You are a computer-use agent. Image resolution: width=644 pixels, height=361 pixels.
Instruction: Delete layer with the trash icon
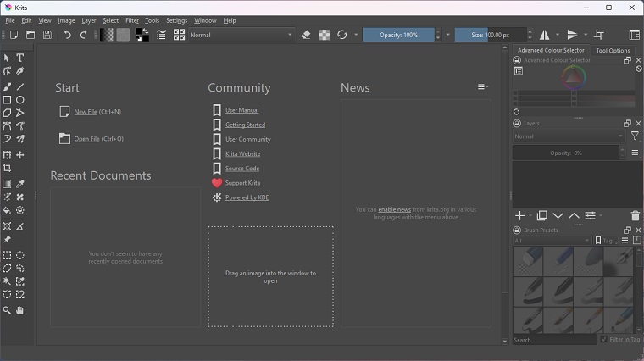(635, 215)
